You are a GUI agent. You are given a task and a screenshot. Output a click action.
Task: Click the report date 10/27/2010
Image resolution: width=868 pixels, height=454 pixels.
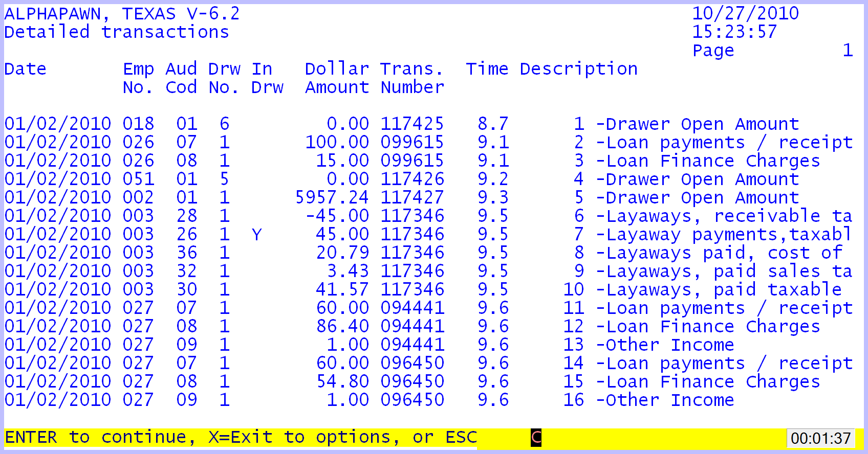(745, 13)
